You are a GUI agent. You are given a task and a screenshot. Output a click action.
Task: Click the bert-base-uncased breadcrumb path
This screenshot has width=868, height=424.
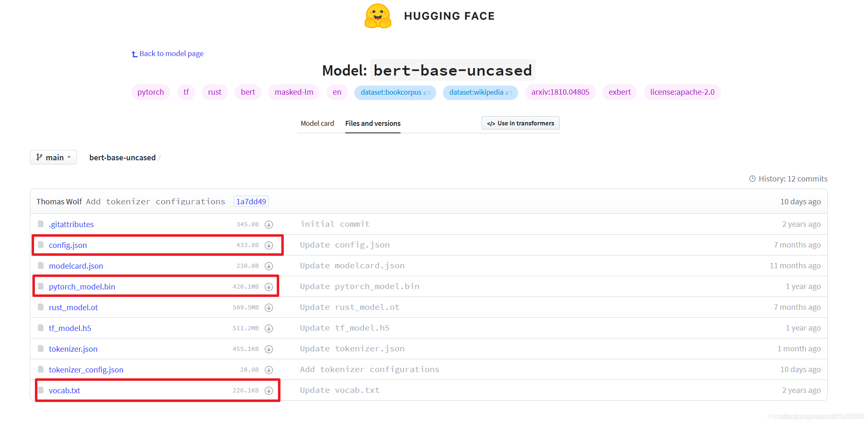122,157
